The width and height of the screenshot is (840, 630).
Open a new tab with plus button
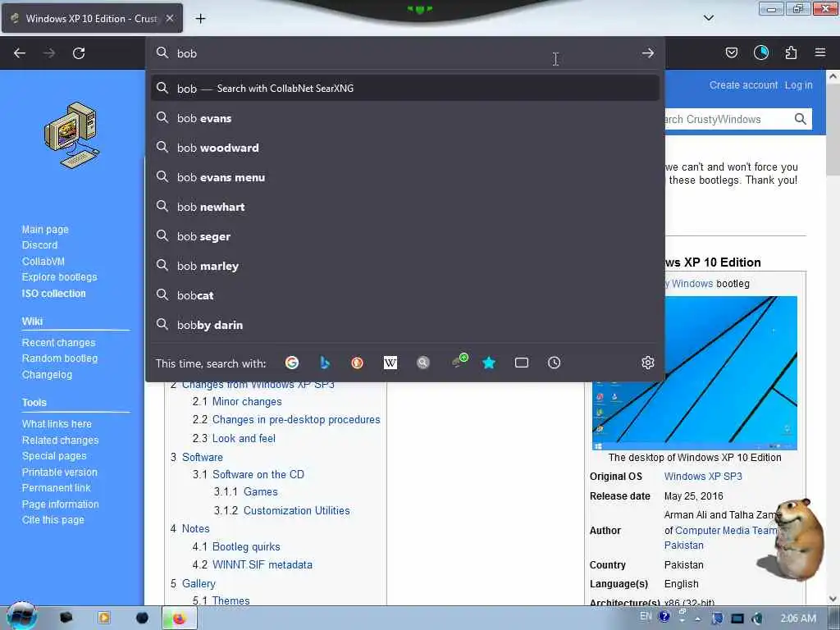pos(200,19)
